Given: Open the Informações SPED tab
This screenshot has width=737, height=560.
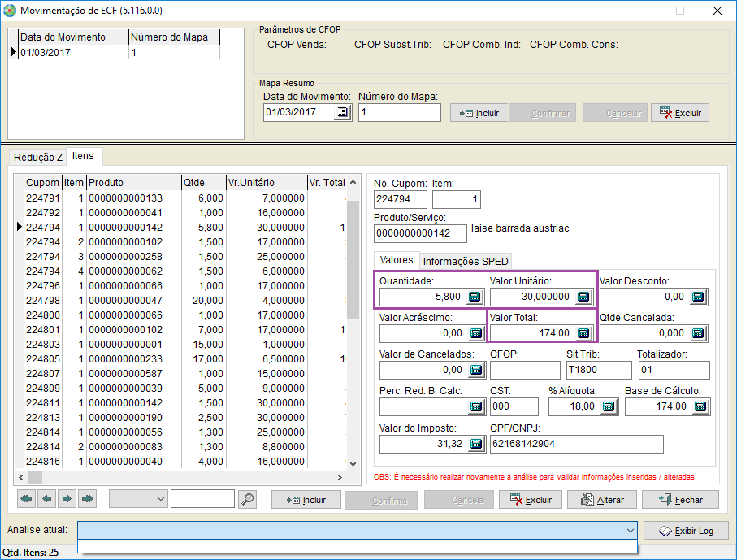Looking at the screenshot, I should [x=466, y=261].
